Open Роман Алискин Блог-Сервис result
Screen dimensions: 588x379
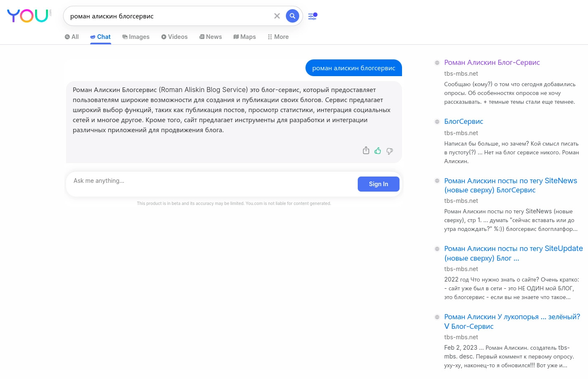coord(492,62)
